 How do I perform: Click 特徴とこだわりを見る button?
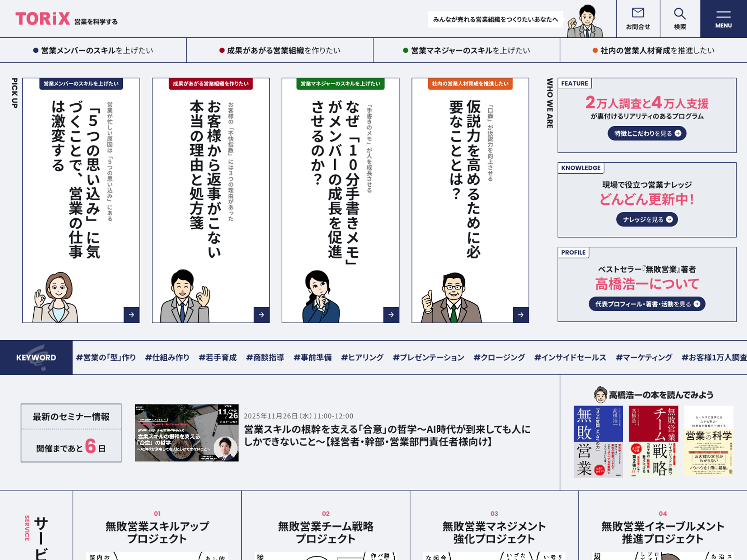[x=647, y=133]
